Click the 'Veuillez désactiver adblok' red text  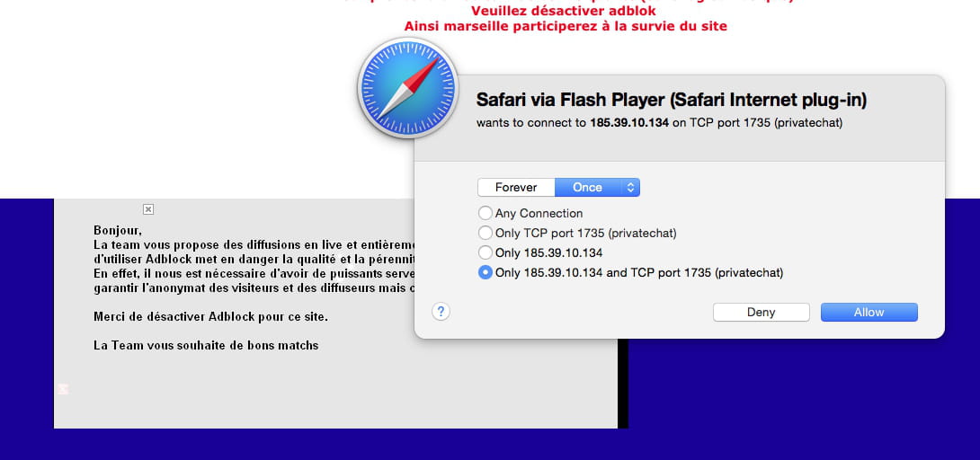click(563, 12)
